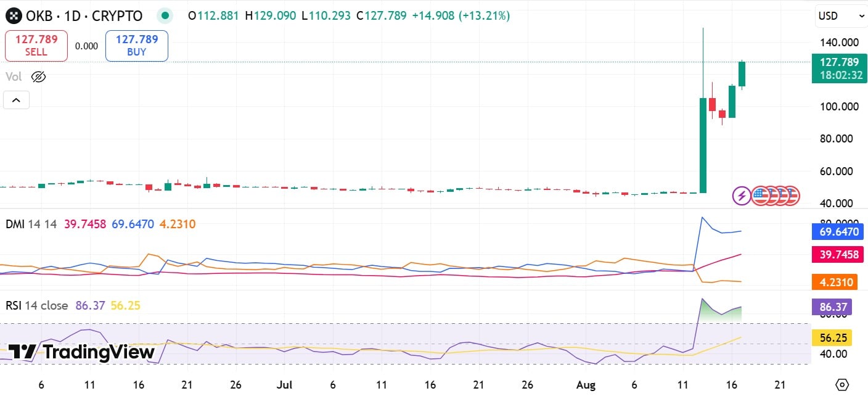Click the OKB symbol name in the legend
868x396 pixels.
point(37,16)
